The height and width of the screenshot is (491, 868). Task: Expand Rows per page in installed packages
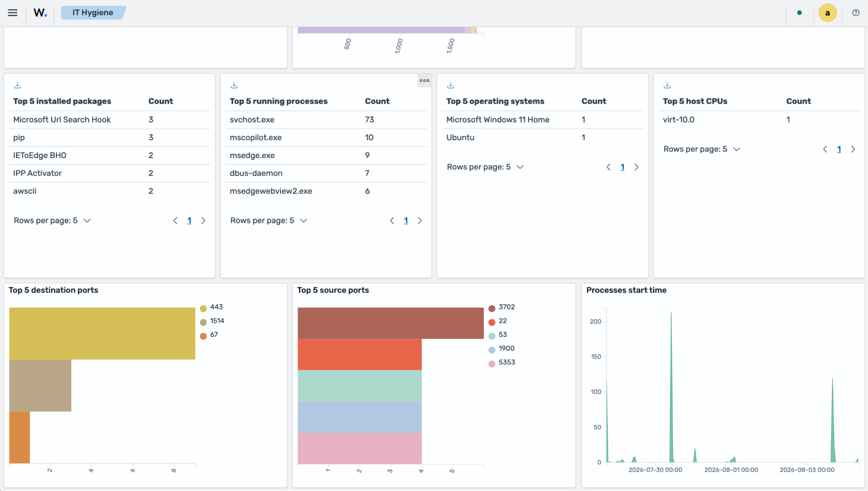52,221
